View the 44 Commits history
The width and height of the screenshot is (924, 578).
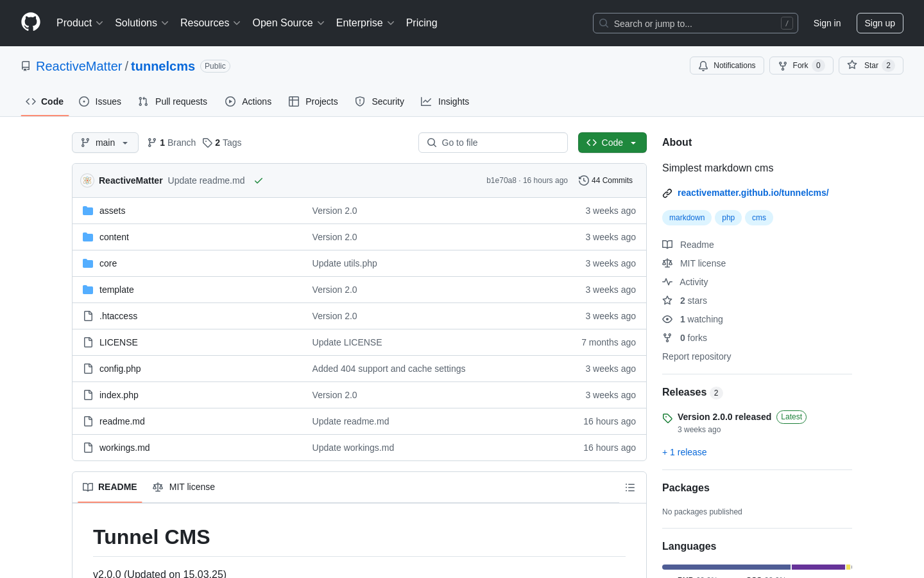606,180
